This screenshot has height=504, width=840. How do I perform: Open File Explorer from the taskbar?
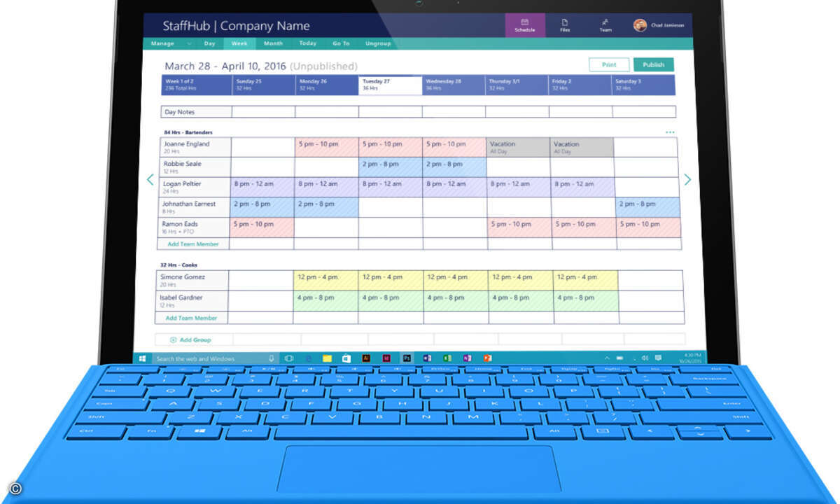(x=327, y=358)
